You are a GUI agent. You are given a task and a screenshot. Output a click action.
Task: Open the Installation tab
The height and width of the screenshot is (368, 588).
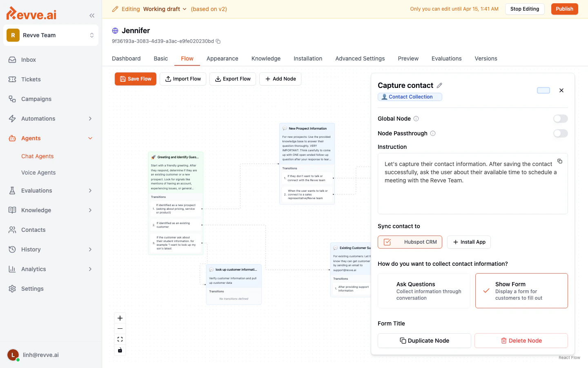(308, 58)
